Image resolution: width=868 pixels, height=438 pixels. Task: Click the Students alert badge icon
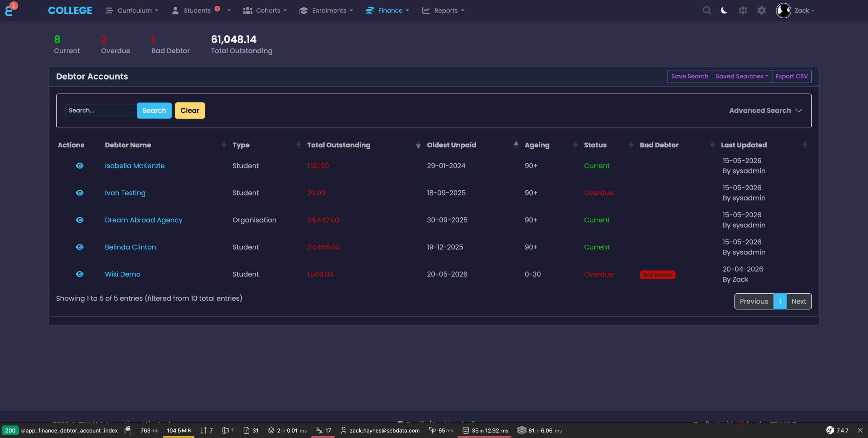tap(217, 9)
